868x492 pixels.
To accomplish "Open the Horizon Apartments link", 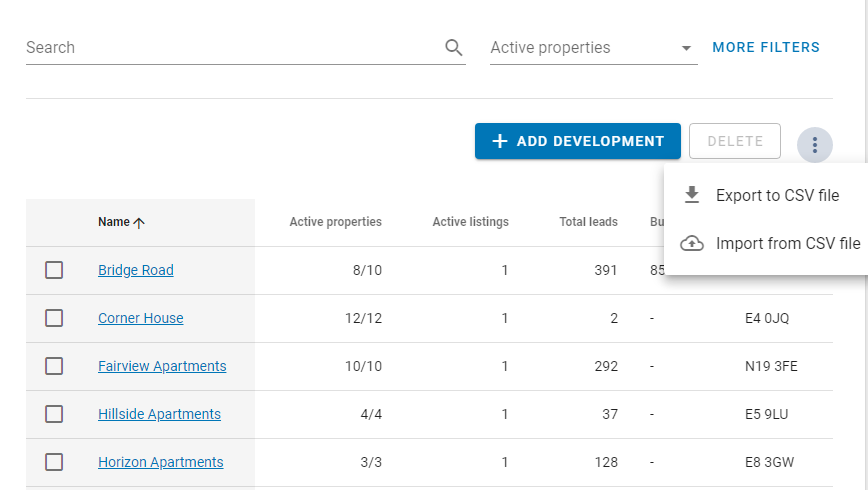I will coord(161,462).
